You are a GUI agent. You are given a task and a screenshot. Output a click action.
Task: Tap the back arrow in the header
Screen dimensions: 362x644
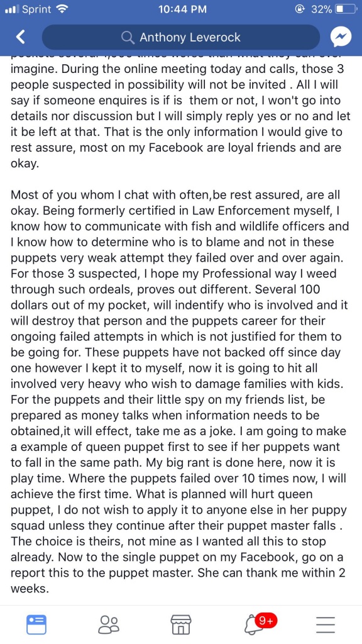pyautogui.click(x=21, y=37)
